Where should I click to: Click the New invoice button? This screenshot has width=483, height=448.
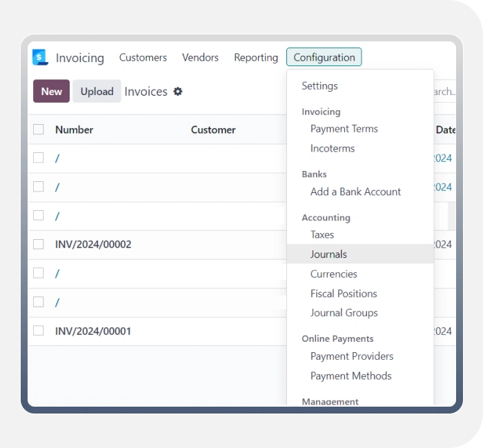pos(52,91)
